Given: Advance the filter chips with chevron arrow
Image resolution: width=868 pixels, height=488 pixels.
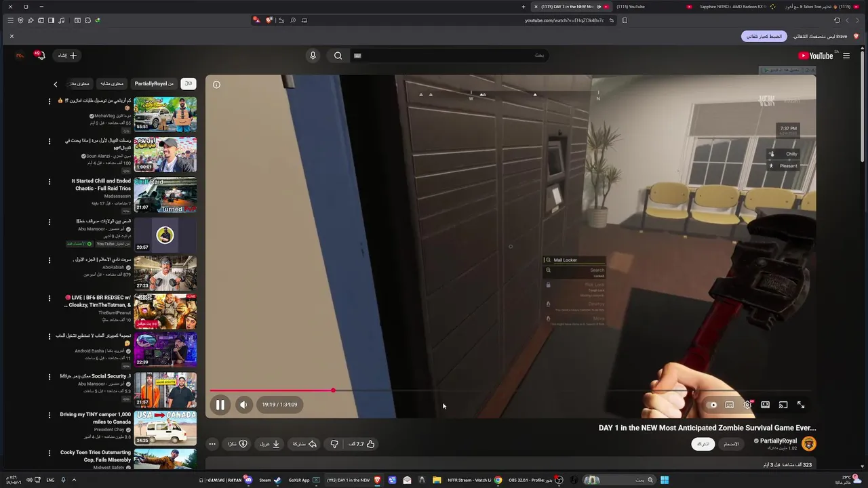Looking at the screenshot, I should (x=56, y=84).
